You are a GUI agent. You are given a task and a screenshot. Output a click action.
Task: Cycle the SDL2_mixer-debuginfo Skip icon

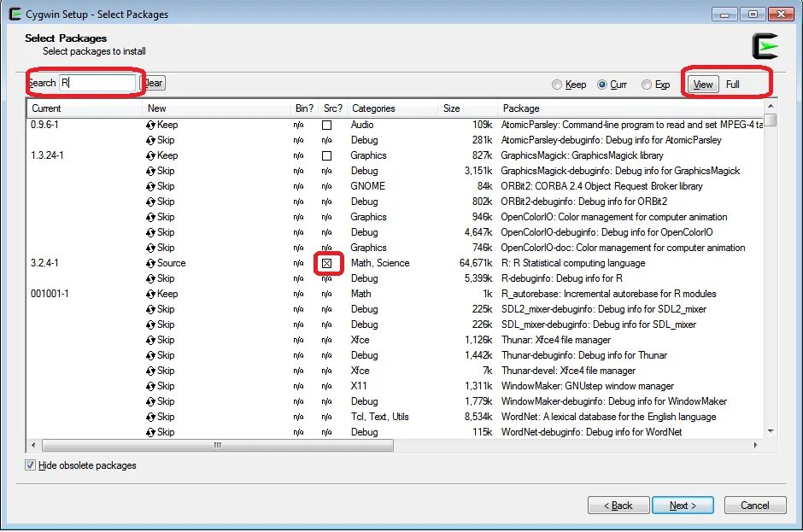tap(150, 309)
